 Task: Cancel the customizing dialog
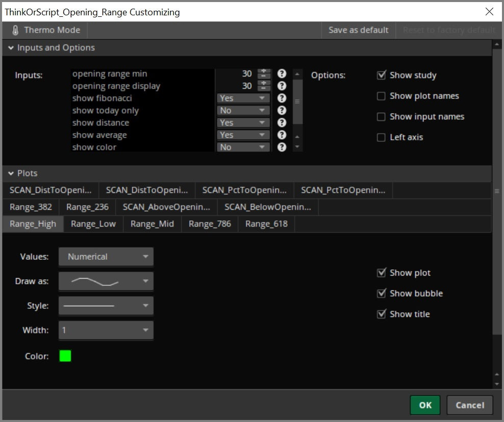point(470,405)
